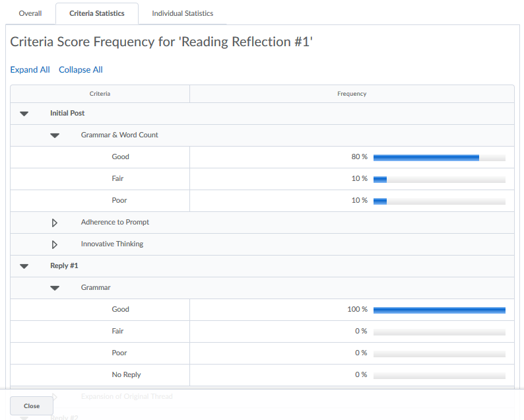
Task: Click the 80 % frequency bar for Good
Action: click(439, 158)
